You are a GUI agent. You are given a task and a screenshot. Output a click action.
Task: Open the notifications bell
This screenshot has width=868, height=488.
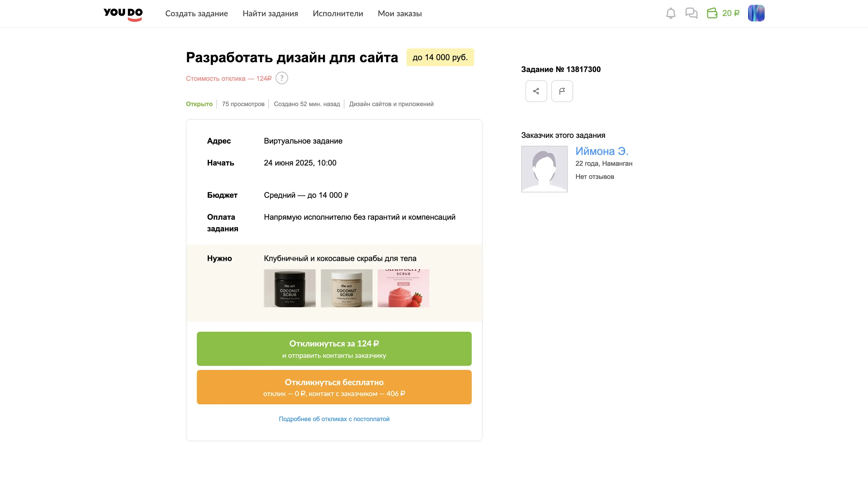[x=670, y=14]
